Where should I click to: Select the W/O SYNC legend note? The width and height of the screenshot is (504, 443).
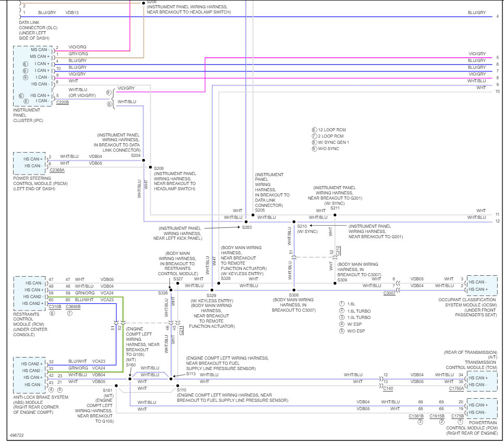click(328, 149)
